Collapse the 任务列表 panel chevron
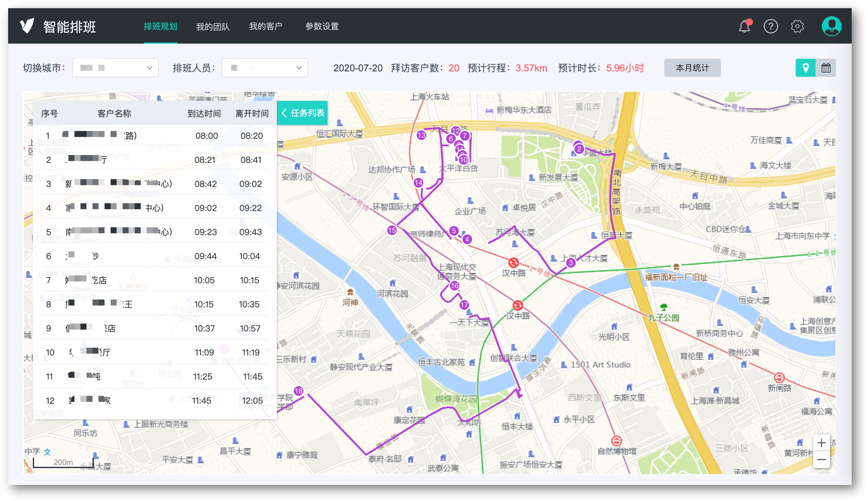 tap(284, 113)
